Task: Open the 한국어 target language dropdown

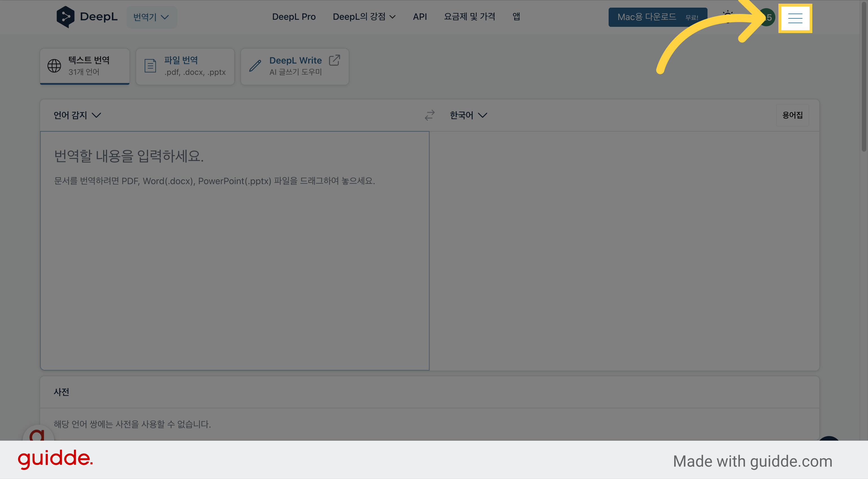Action: tap(468, 115)
